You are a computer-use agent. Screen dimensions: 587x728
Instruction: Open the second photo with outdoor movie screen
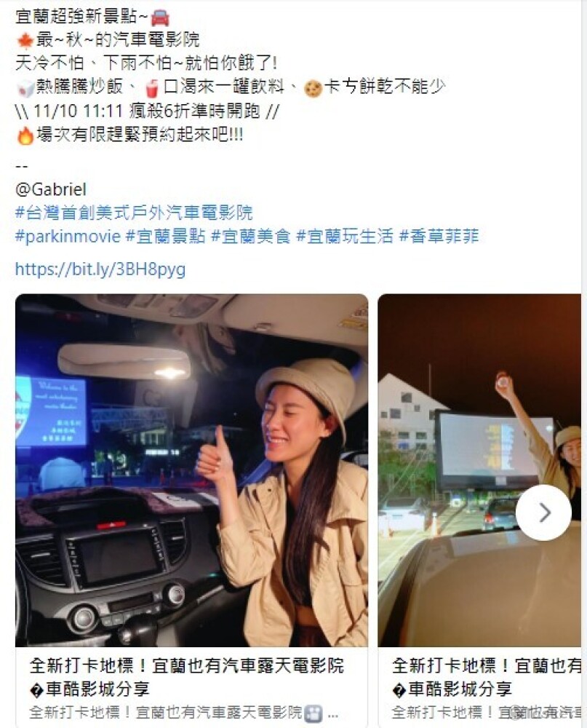coord(479,470)
